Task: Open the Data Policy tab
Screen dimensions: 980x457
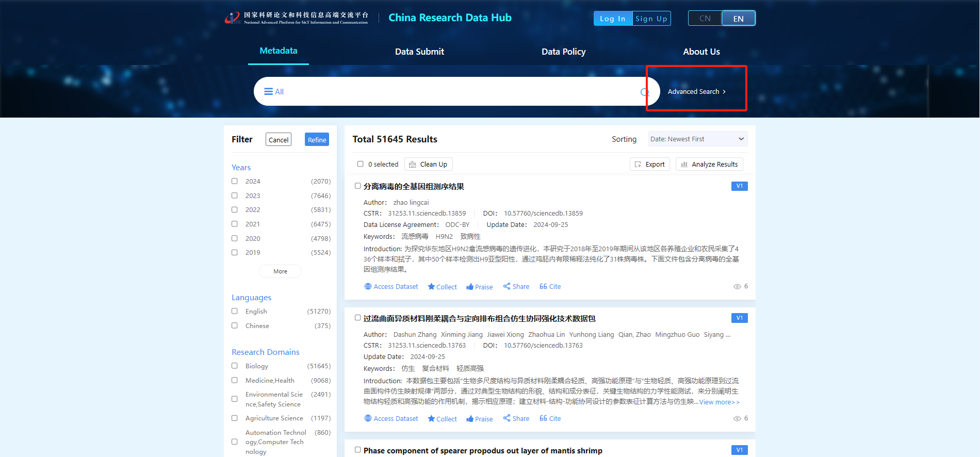Action: pyautogui.click(x=563, y=52)
